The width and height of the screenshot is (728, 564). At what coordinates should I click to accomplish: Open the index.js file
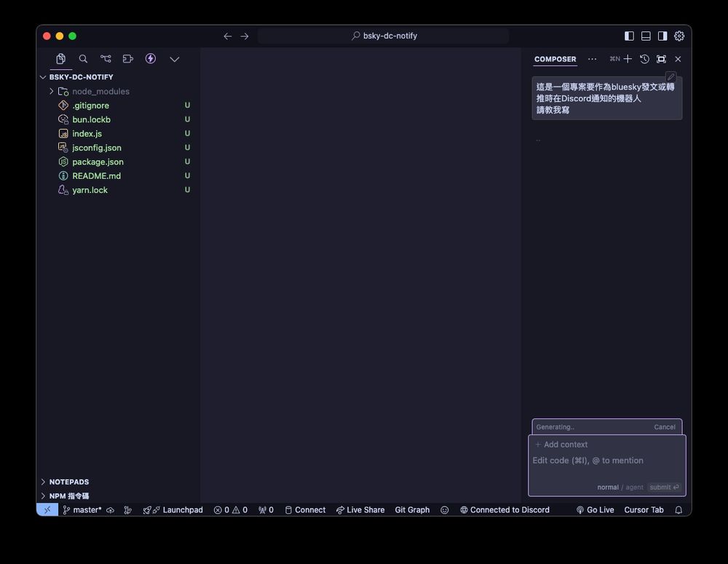tap(87, 133)
